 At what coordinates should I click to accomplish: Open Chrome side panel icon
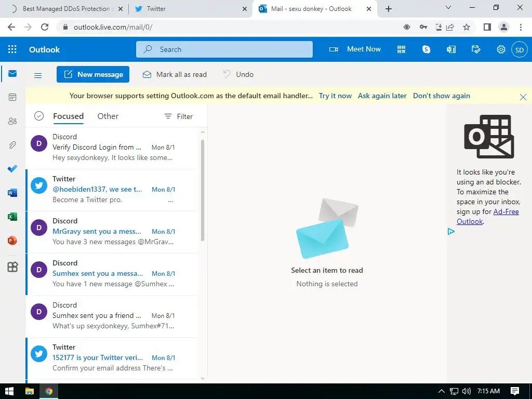[487, 27]
